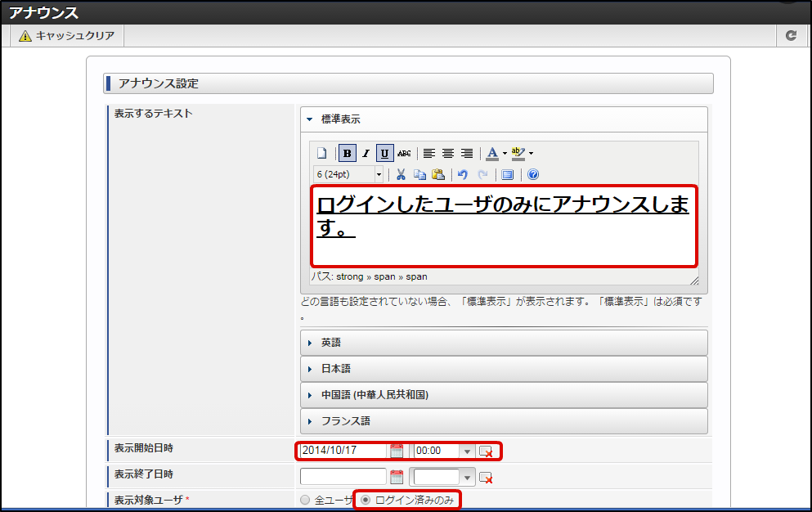Screen dimensions: 812x512
Task: Expand the 中国語 (中華人民共和国) section
Action: [x=504, y=395]
